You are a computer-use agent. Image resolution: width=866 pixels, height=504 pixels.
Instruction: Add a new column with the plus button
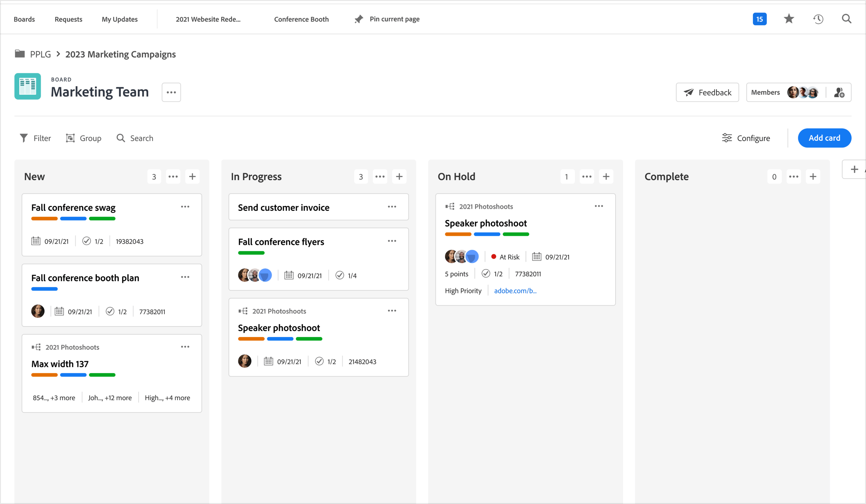coord(854,169)
